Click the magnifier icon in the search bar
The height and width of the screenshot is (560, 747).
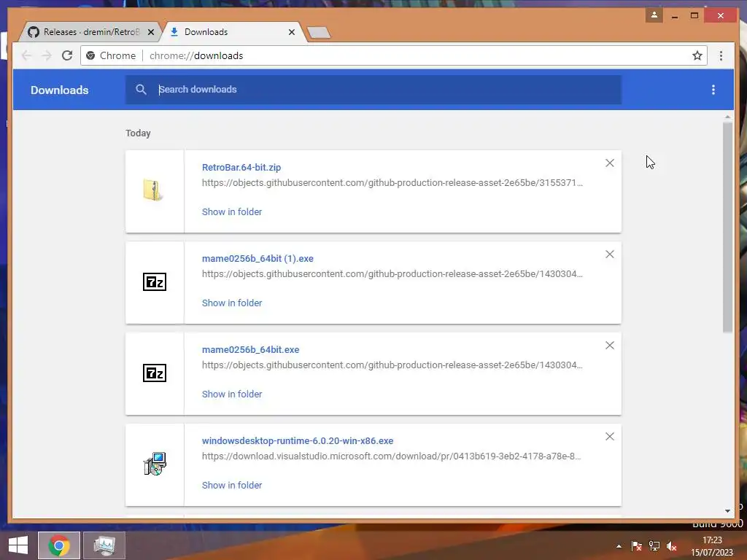pyautogui.click(x=141, y=90)
